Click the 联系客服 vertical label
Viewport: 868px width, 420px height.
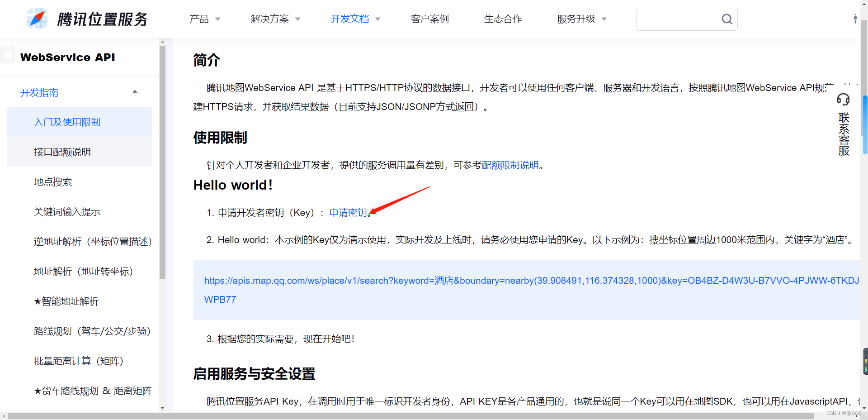(x=844, y=134)
